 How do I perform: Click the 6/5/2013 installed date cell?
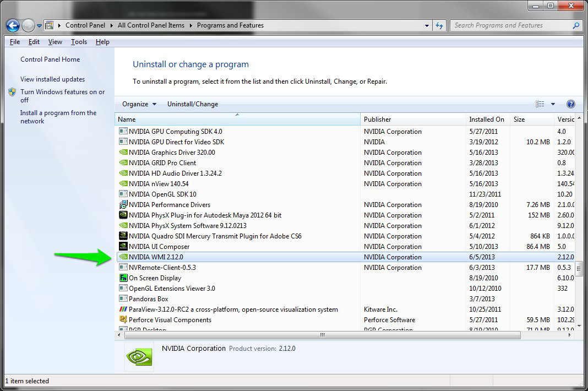click(482, 257)
